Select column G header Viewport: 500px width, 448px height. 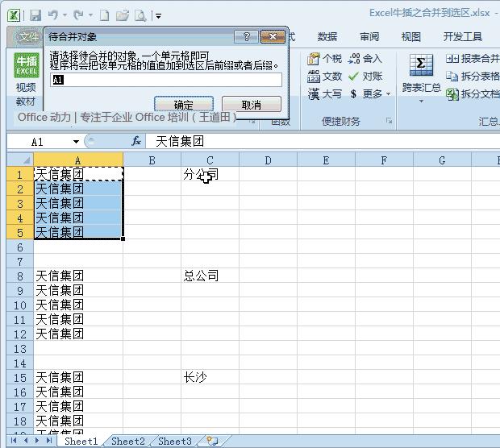point(442,160)
